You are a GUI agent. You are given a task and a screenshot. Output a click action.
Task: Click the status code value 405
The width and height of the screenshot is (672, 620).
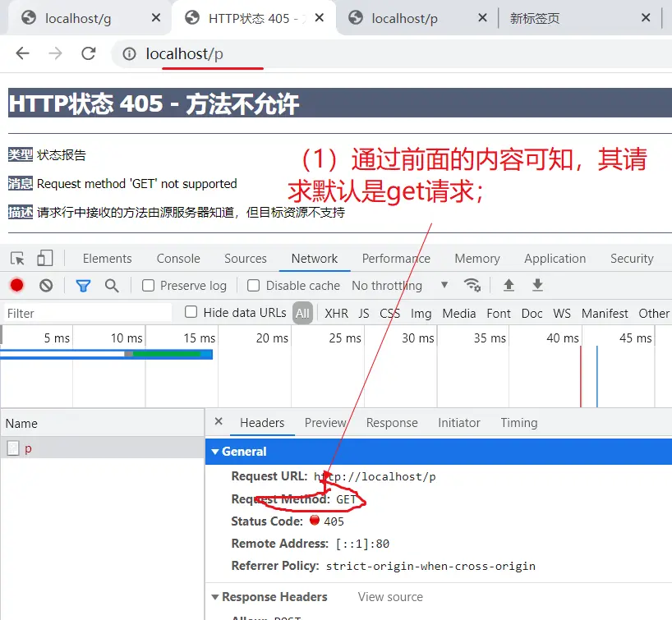[x=334, y=521]
